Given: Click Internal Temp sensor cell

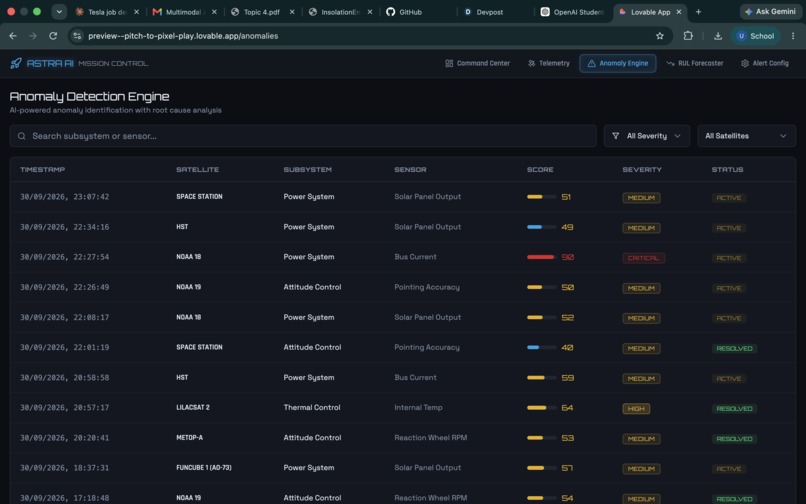Looking at the screenshot, I should [x=418, y=407].
